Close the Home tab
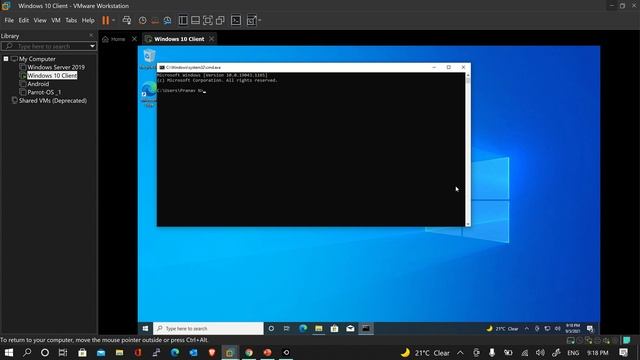This screenshot has height=360, width=640. click(x=134, y=39)
